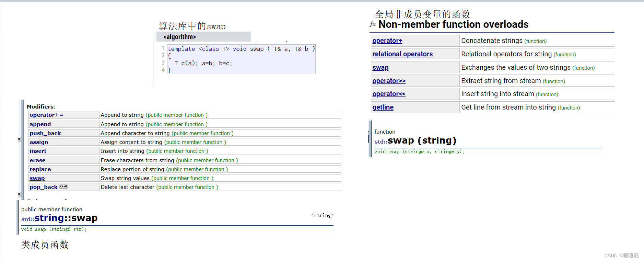
Task: Click the pop_back modifier entry
Action: [43, 187]
